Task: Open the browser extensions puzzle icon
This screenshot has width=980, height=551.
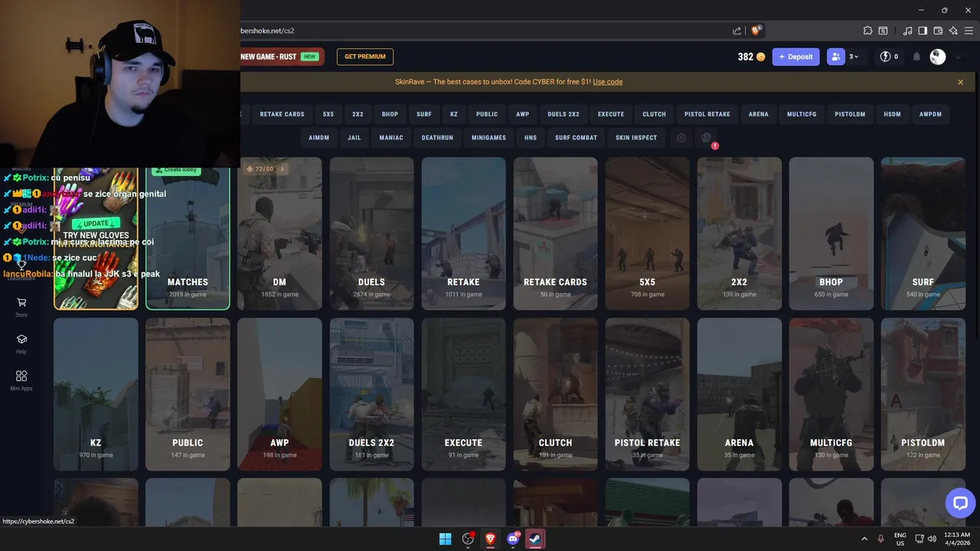Action: click(867, 31)
